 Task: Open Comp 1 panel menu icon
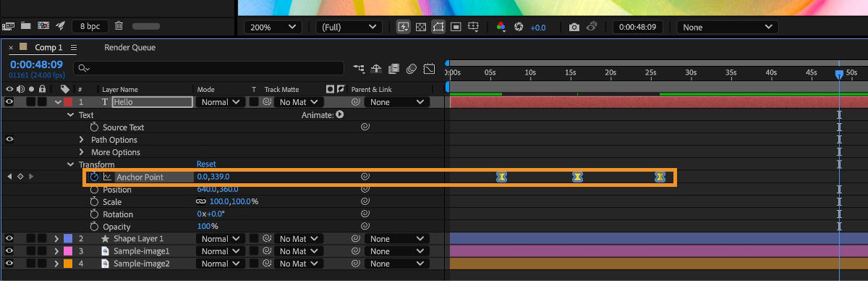click(x=74, y=47)
